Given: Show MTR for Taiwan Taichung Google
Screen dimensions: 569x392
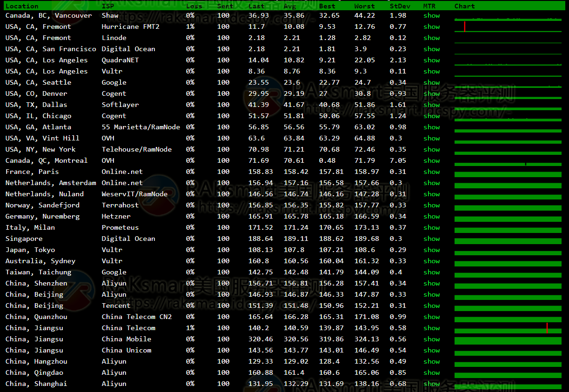Looking at the screenshot, I should (x=431, y=272).
